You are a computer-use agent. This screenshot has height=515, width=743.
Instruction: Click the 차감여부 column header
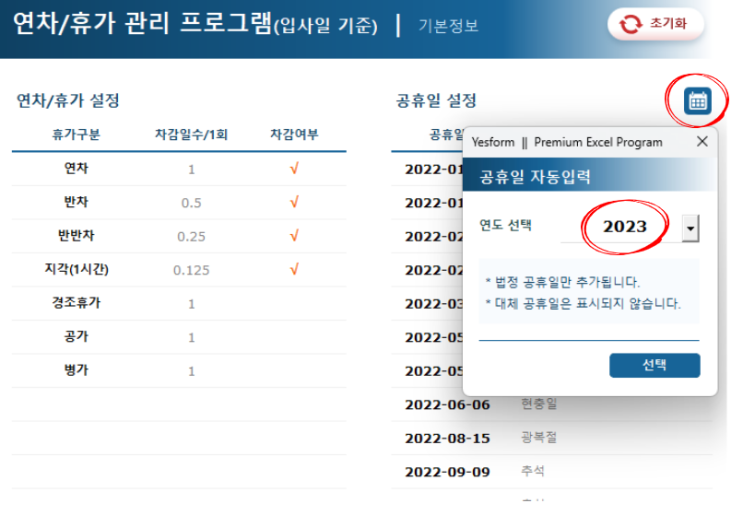294,135
